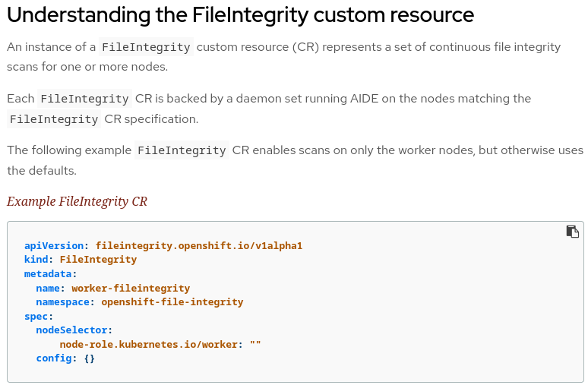Screen dimensions: 588x385
Task: Click the FileIntegrity code term in the first paragraph
Action: [146, 47]
